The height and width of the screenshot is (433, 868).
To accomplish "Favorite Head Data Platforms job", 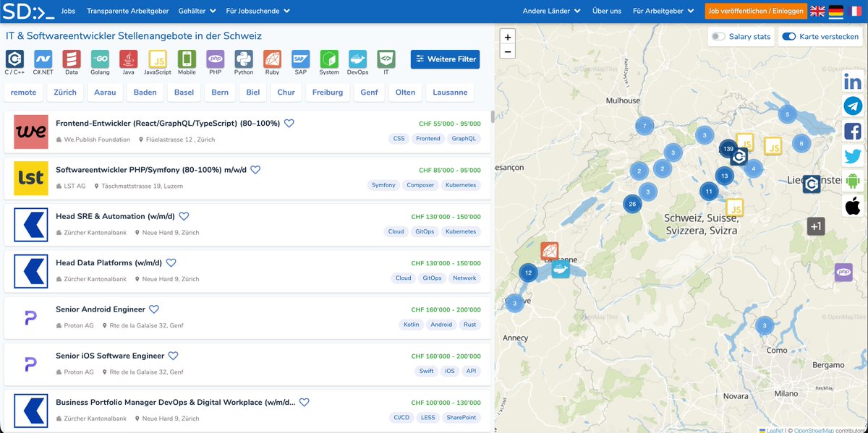I will 171,263.
